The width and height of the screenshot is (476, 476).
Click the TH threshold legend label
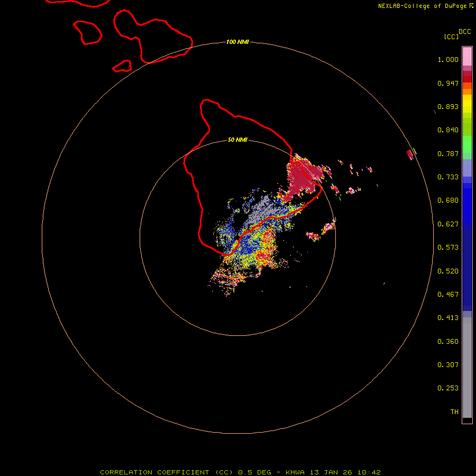point(454,412)
